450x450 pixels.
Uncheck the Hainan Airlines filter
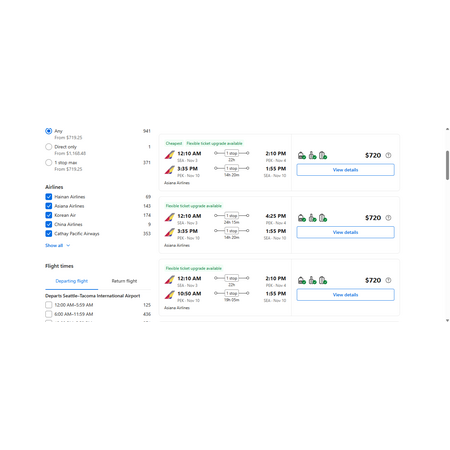[49, 197]
